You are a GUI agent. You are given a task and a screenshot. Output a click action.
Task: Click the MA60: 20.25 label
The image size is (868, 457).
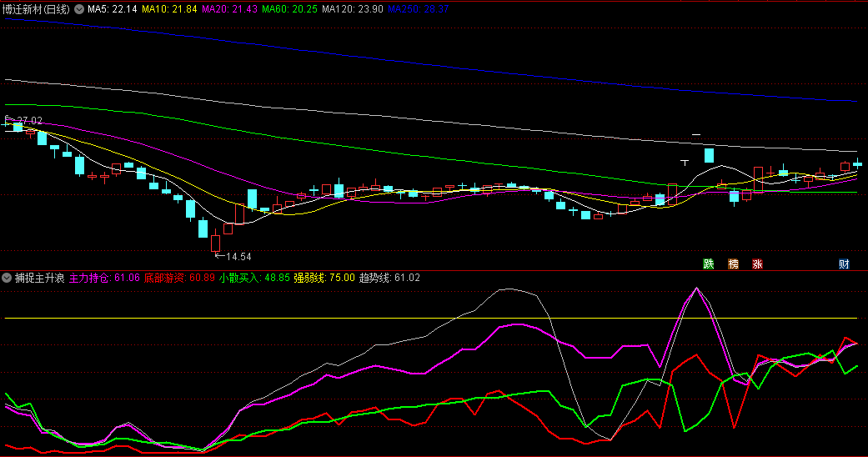pos(289,9)
